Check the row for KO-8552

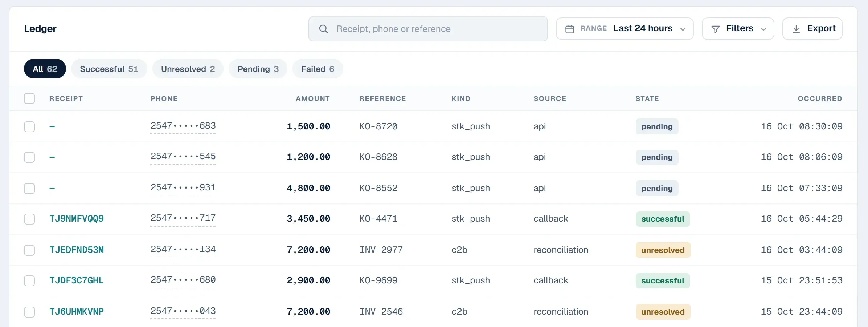[x=29, y=189]
